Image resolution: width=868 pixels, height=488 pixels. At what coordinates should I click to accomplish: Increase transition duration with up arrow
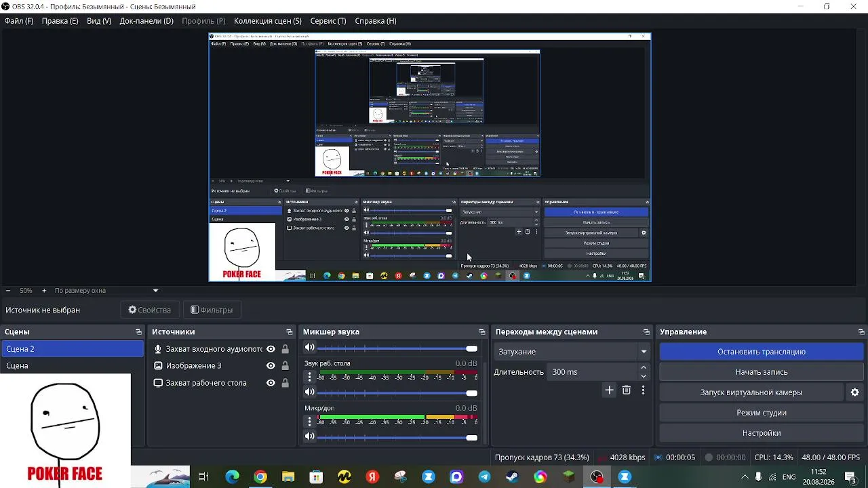coord(644,368)
